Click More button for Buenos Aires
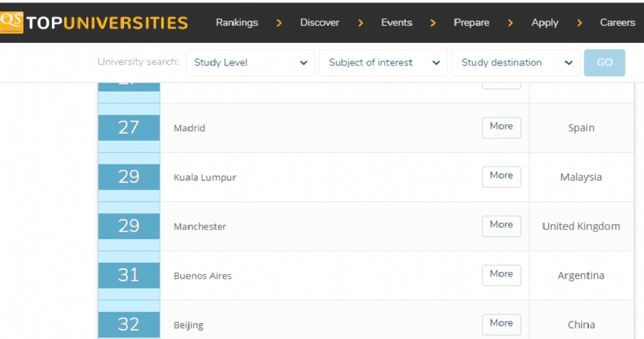The image size is (644, 339). [x=501, y=276]
